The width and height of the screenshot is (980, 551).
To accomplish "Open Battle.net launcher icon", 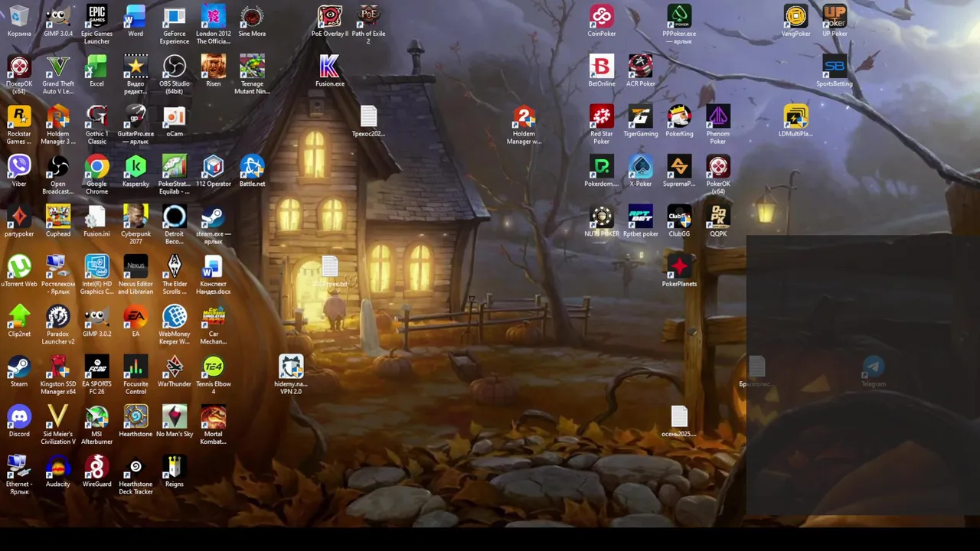I will [252, 171].
